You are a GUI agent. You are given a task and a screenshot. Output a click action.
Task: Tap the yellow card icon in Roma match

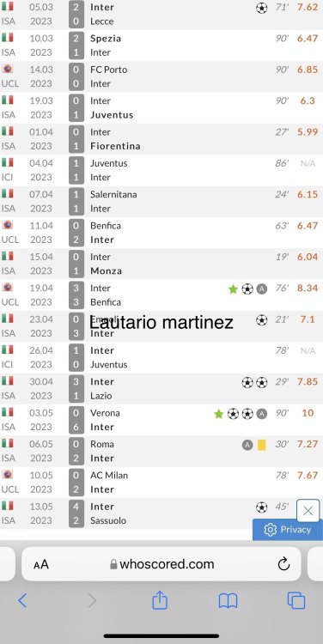pos(262,445)
